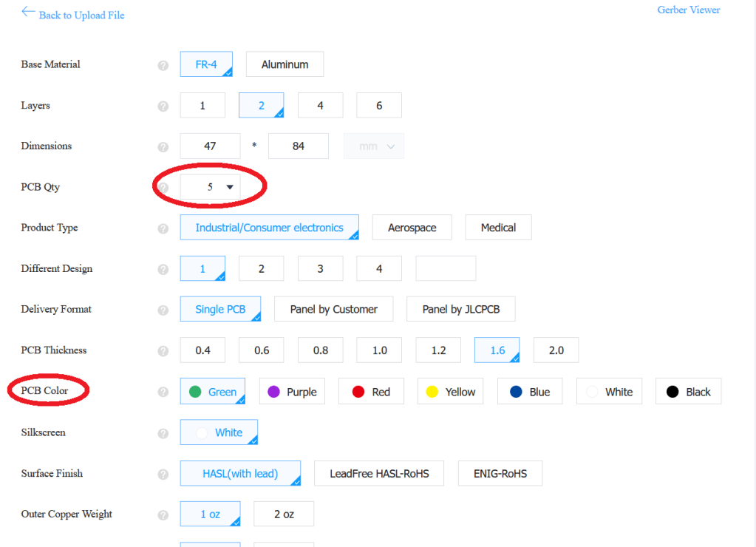756x547 pixels.
Task: Select Panel by JLCPCB delivery format
Action: click(460, 309)
